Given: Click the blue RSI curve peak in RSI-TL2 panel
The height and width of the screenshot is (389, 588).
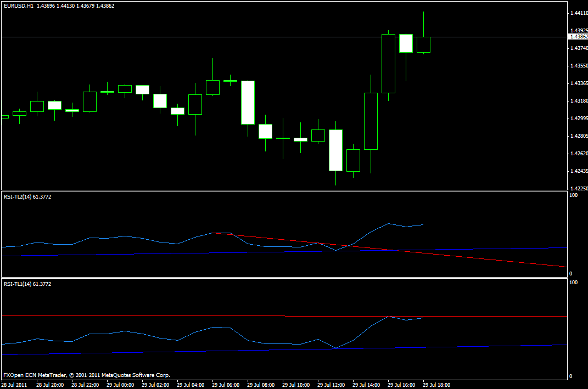Looking at the screenshot, I should coord(389,223).
